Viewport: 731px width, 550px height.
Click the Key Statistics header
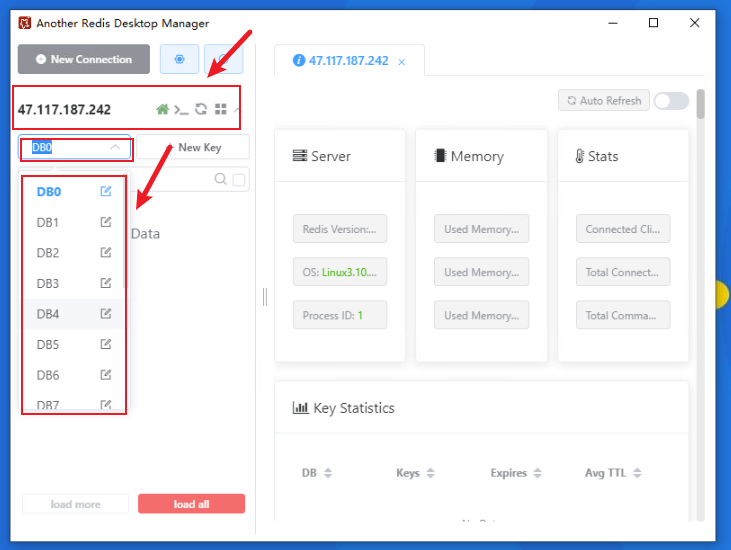click(x=481, y=407)
